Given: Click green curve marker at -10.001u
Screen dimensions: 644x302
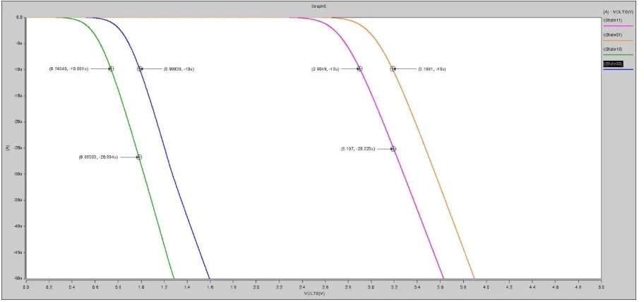Looking at the screenshot, I should pyautogui.click(x=111, y=69).
